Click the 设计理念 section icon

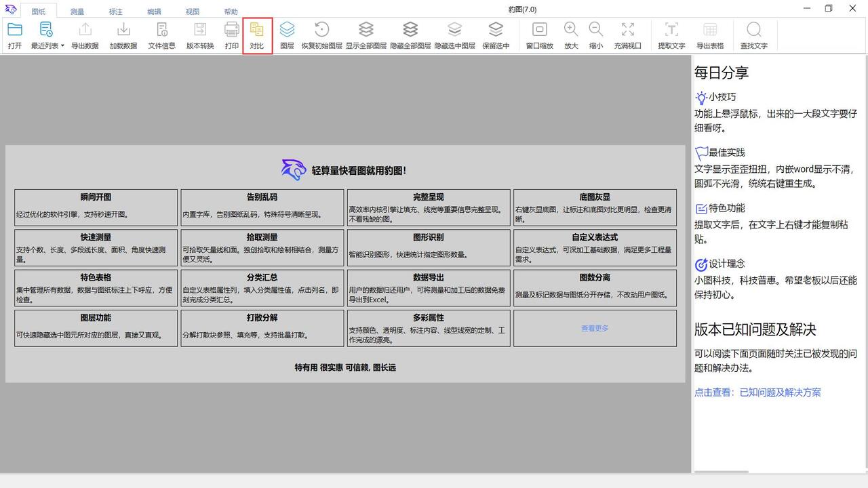[701, 264]
